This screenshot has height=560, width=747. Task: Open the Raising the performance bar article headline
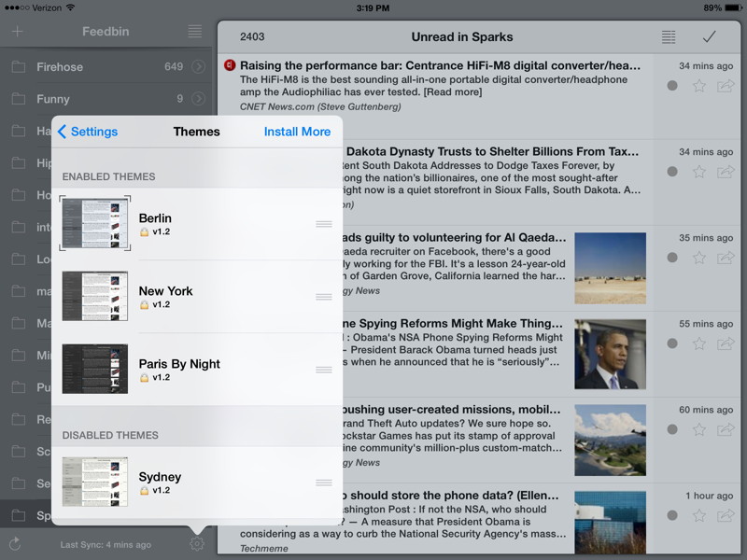(440, 65)
